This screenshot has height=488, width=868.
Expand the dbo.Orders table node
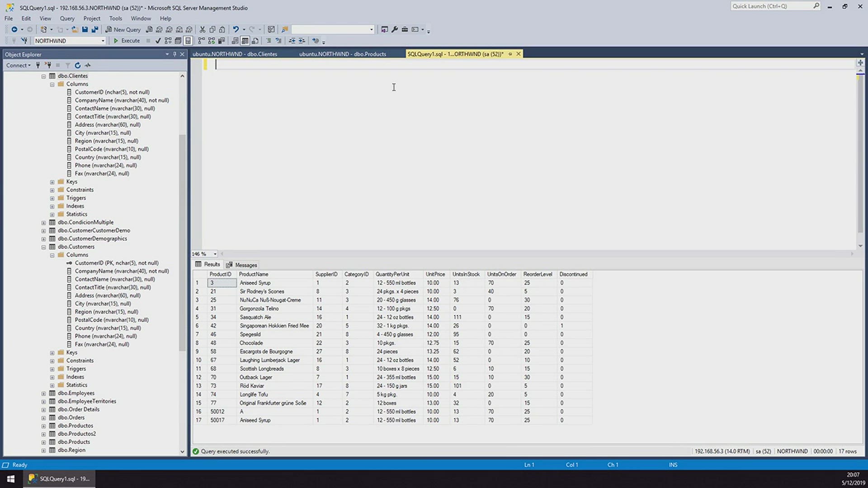[44, 418]
